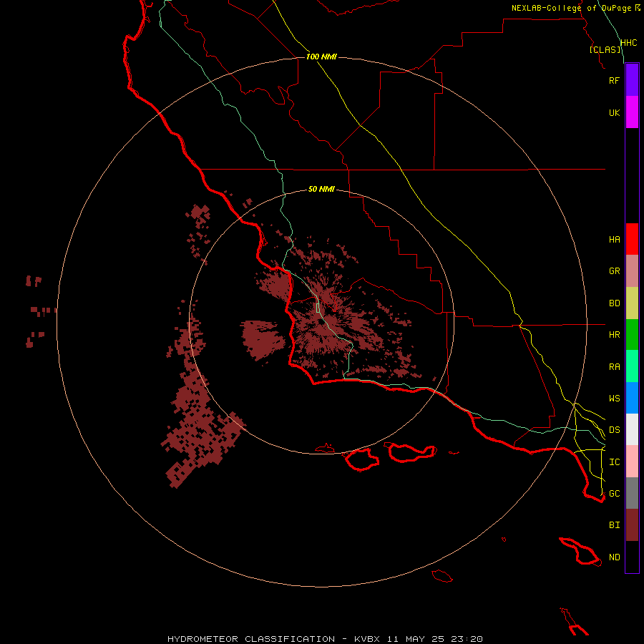Click the RA legend label
The height and width of the screenshot is (644, 644).
click(615, 367)
